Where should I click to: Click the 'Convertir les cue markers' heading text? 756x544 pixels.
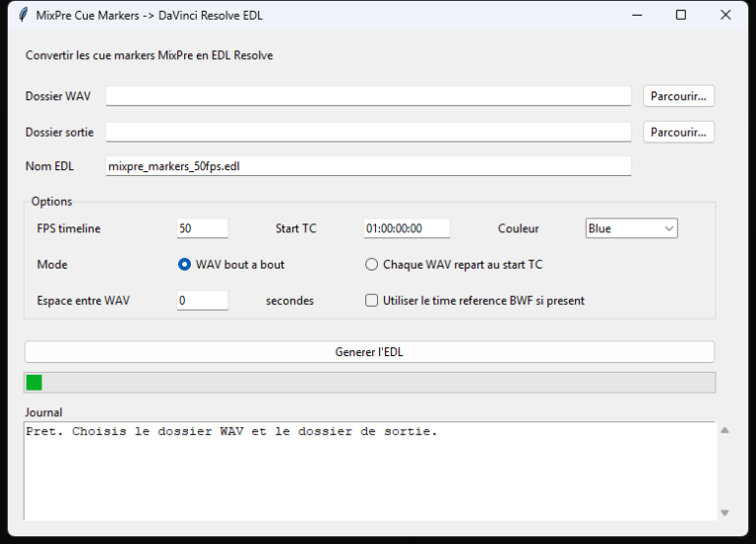[149, 55]
